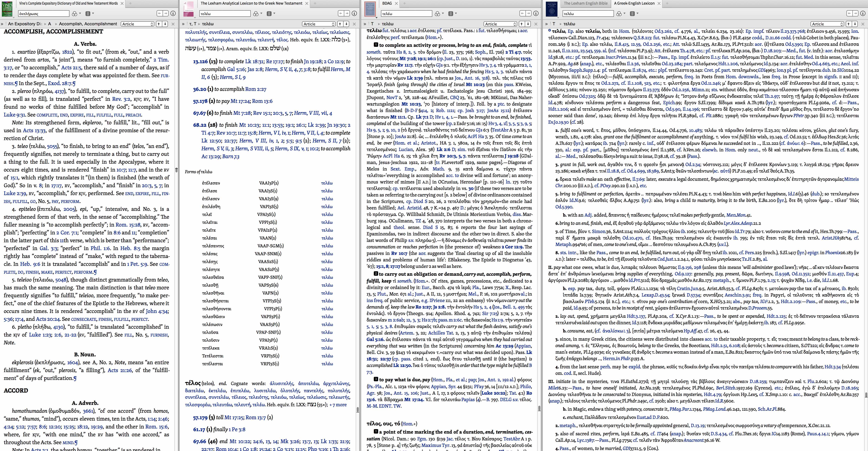Expand contents pane chevrons in BDAG panel
This screenshot has height=451, width=868.
tap(365, 24)
